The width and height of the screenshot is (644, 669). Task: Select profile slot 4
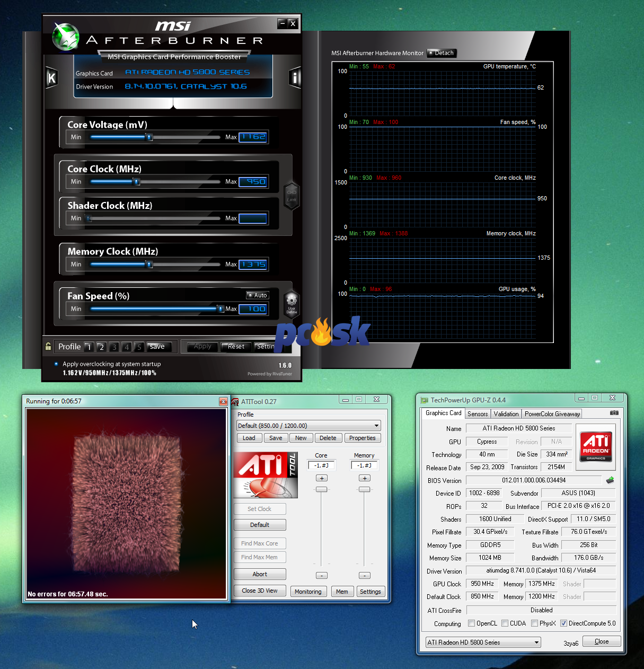(x=126, y=347)
